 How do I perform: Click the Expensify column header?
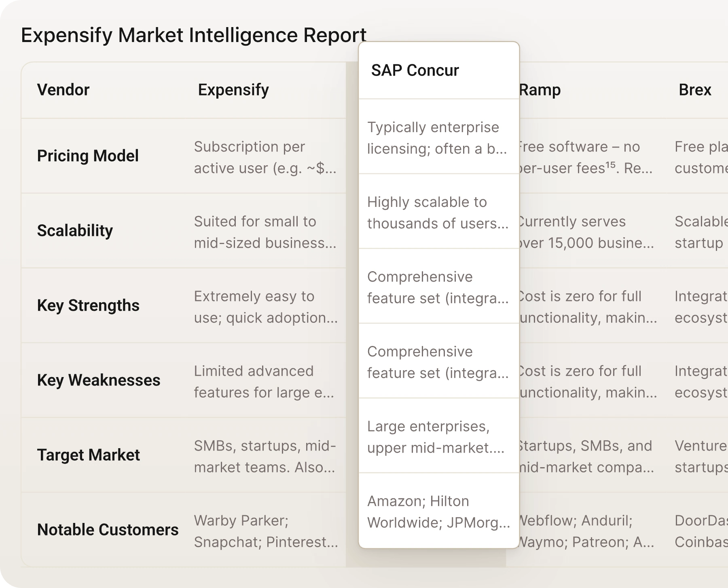click(233, 90)
